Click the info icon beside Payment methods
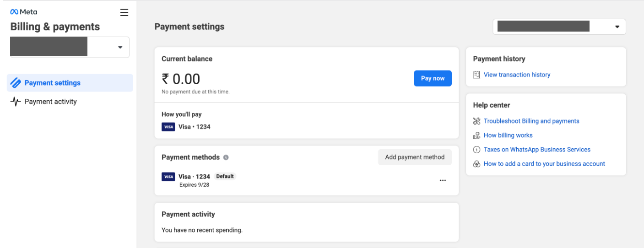 coord(226,157)
